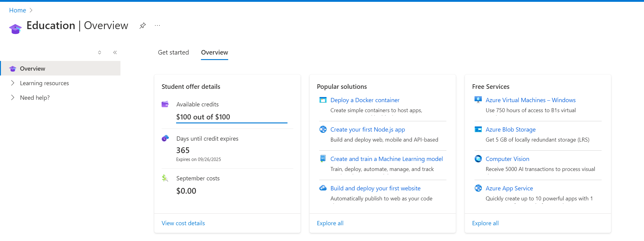Click the Available credits wallet icon

point(165,104)
